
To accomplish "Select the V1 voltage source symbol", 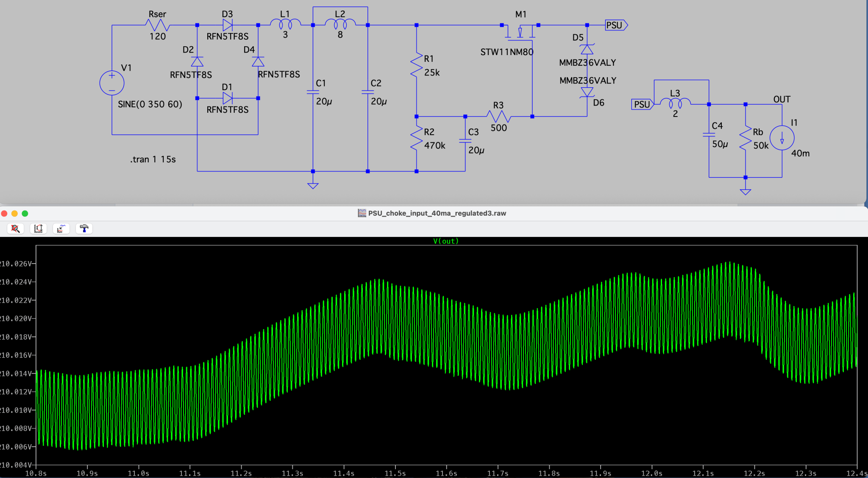I will coord(112,83).
